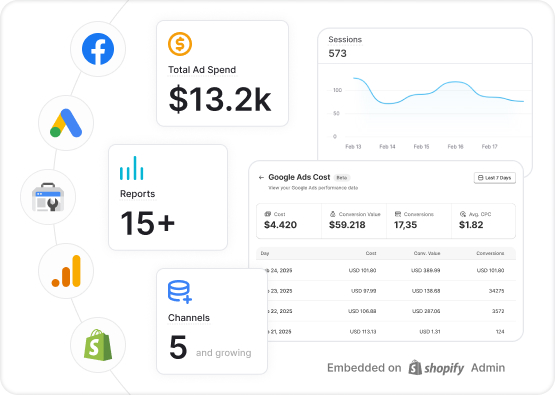Select the 24, 2025 table row date
This screenshot has width=555, height=395.
(279, 270)
